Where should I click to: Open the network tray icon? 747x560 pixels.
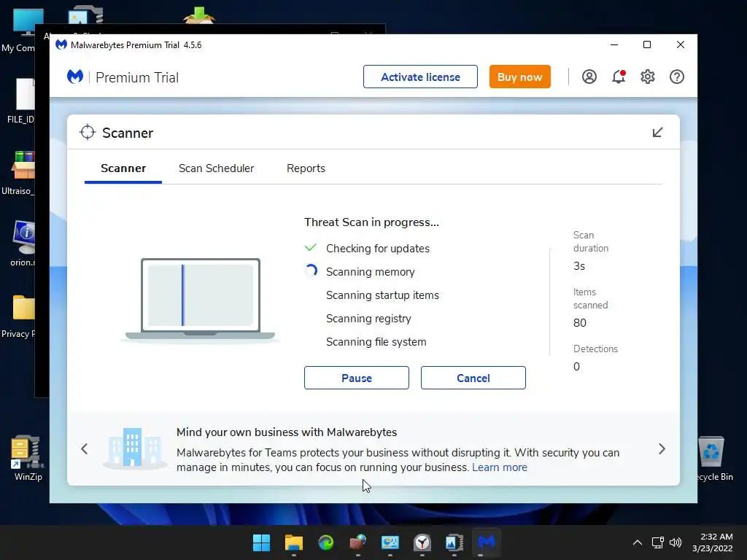pyautogui.click(x=658, y=542)
